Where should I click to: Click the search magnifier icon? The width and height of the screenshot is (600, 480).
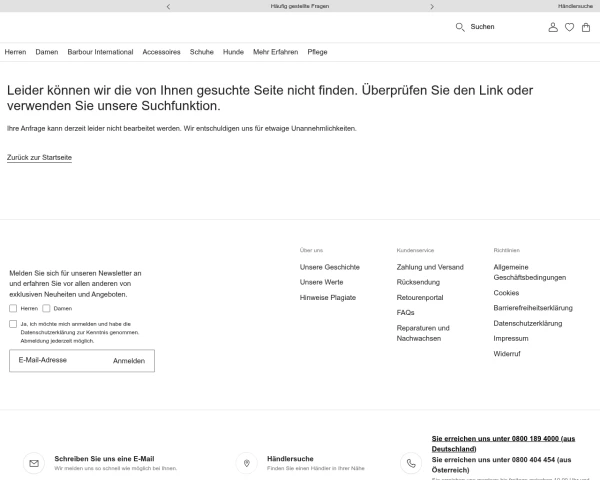pyautogui.click(x=460, y=27)
